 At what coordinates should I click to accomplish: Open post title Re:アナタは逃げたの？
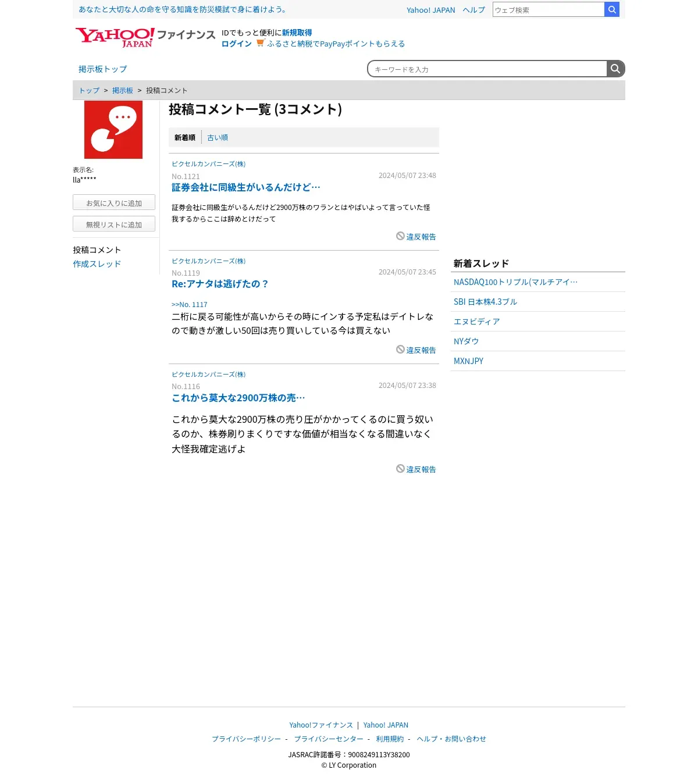220,284
